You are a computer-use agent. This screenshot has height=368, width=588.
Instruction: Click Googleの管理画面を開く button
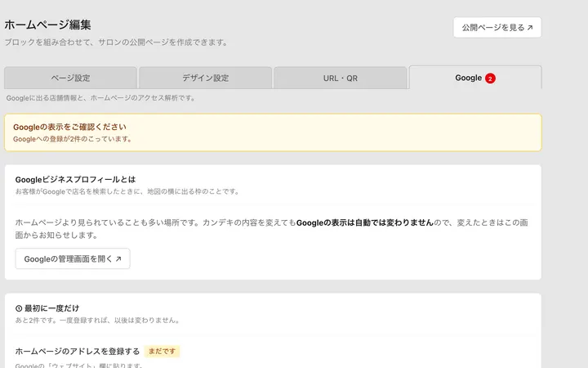coord(73,258)
